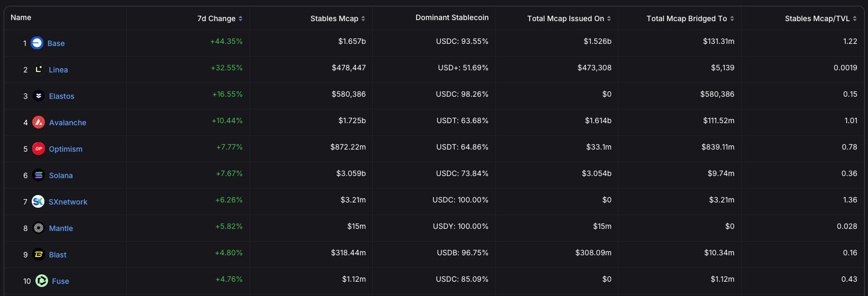Open the Avalanche chain link
The width and height of the screenshot is (868, 296).
pos(68,123)
